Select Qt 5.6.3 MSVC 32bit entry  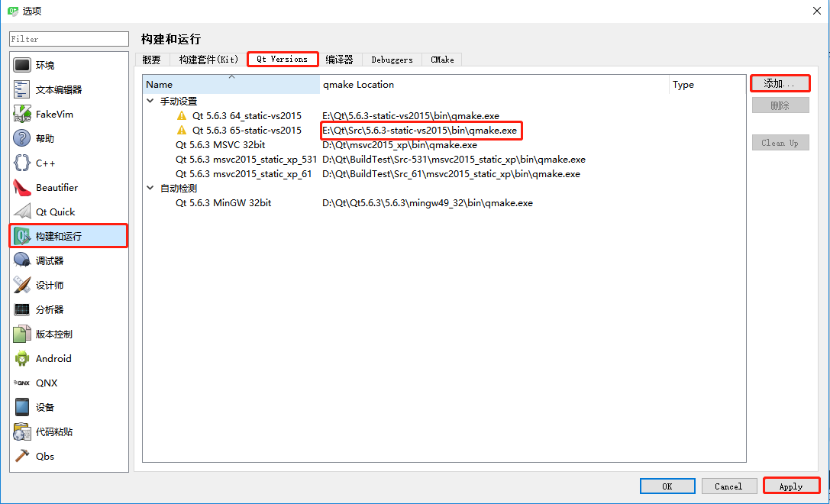(220, 144)
